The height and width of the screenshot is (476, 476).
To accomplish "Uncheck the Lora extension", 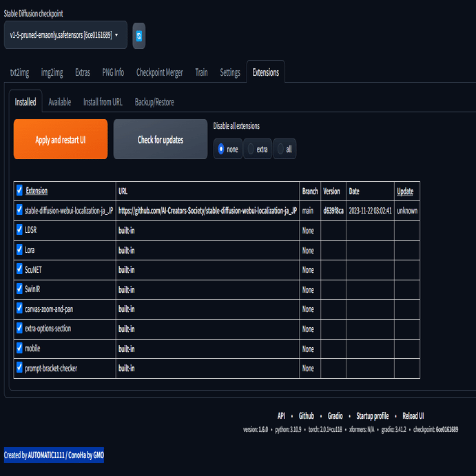I will point(19,249).
